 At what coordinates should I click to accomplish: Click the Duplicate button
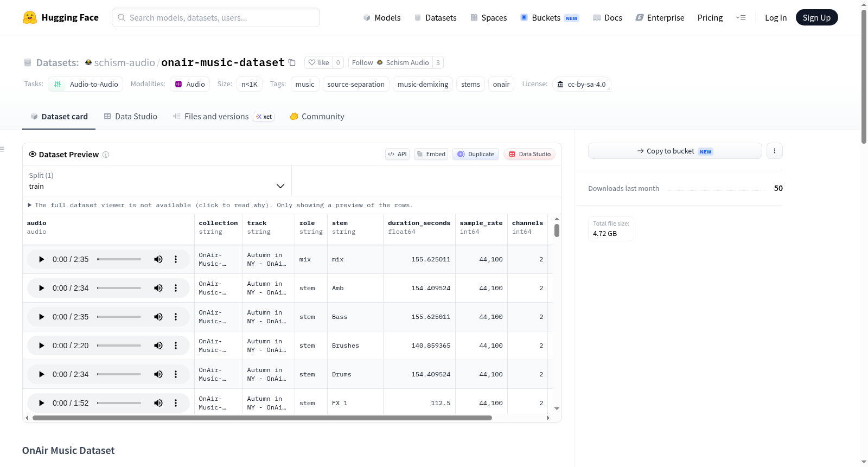coord(475,154)
